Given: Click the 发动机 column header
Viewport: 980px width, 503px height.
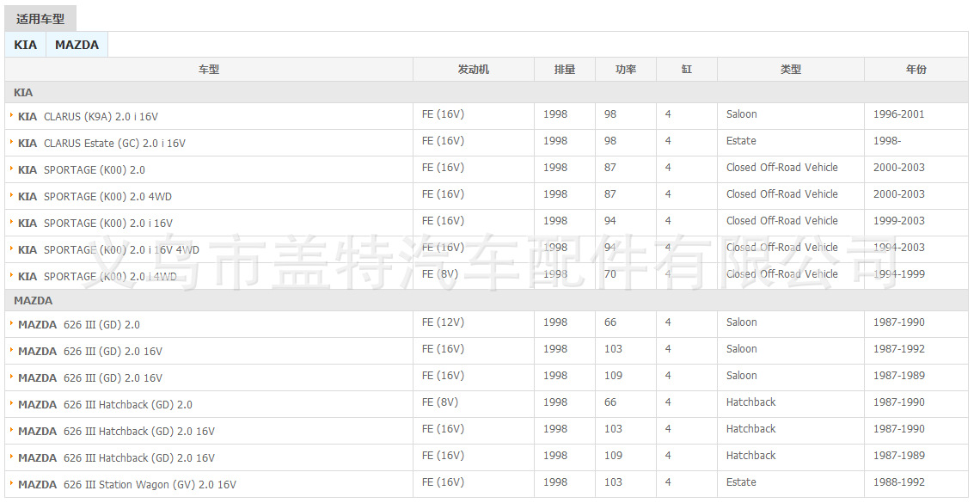Looking at the screenshot, I should (x=473, y=70).
